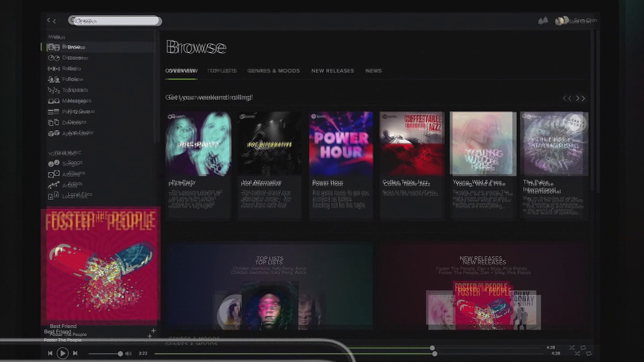This screenshot has height=362, width=644.
Task: Click the Young, Wild & Free title
Action: (479, 183)
